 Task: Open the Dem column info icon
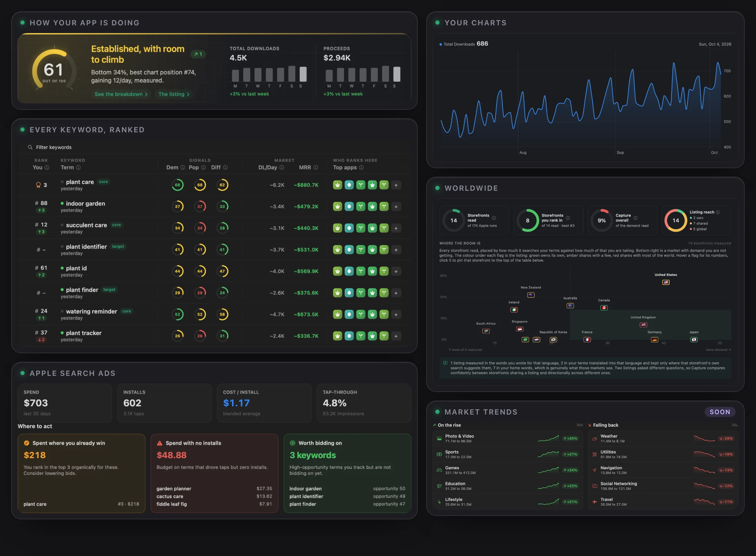(182, 168)
